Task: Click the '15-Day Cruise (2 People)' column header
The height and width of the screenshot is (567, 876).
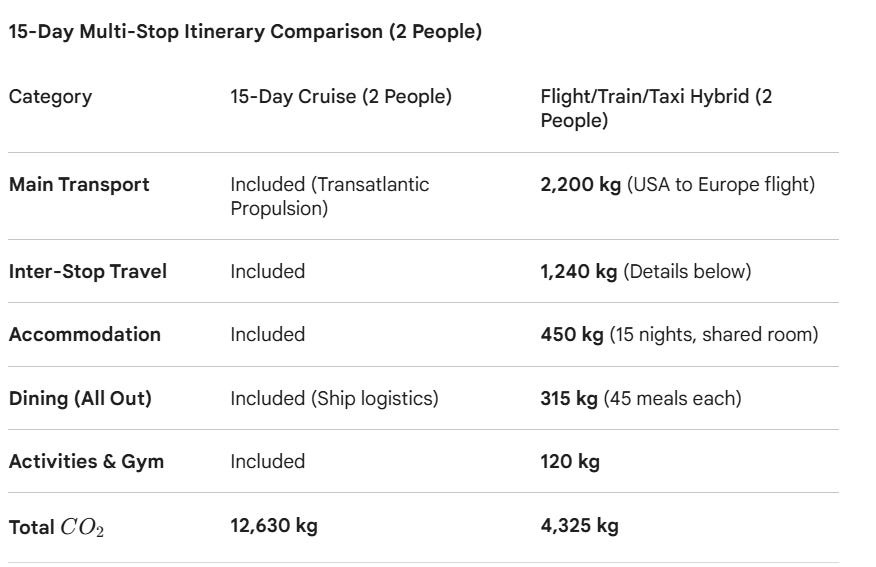Action: tap(341, 96)
